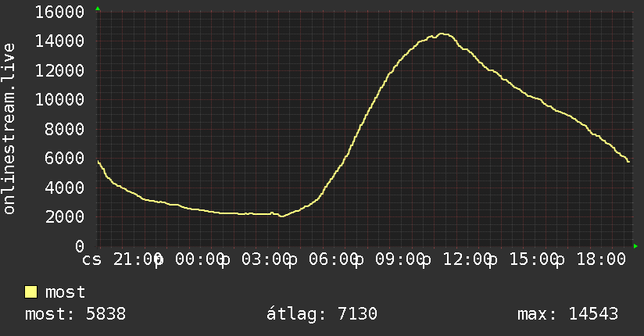Select the 'most: 5838' current value

[x=76, y=314]
